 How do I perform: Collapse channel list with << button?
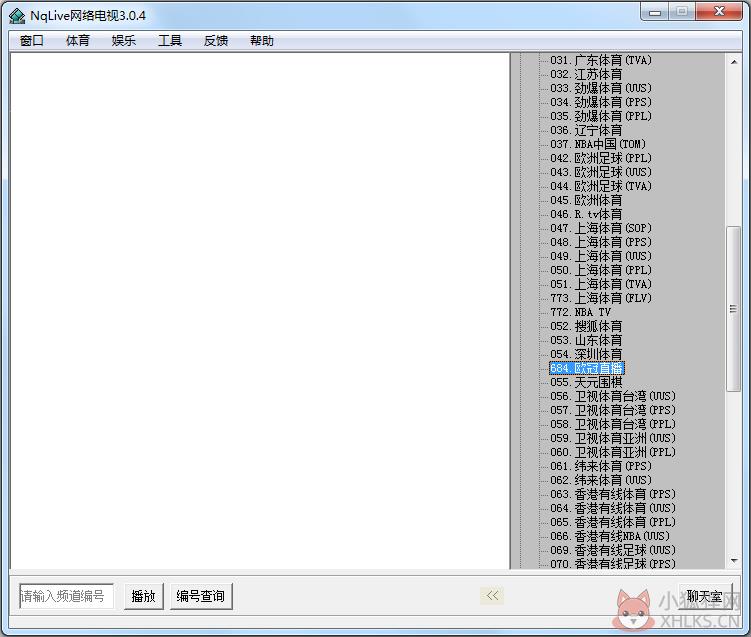pyautogui.click(x=492, y=595)
